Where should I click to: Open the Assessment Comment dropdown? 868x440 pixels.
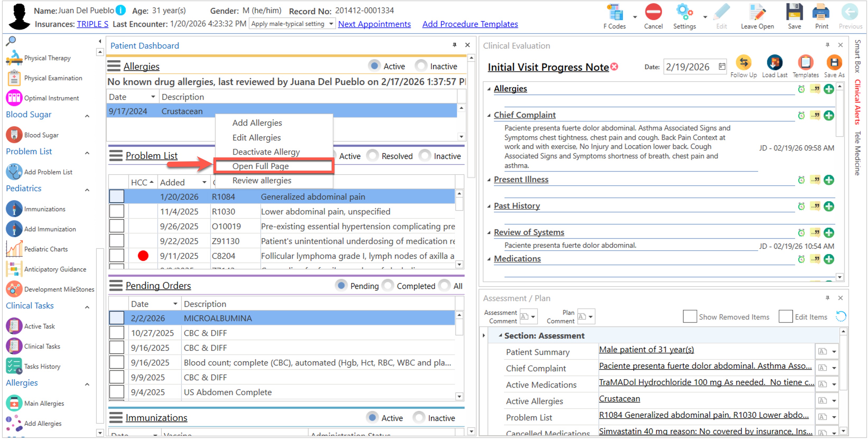(x=533, y=317)
